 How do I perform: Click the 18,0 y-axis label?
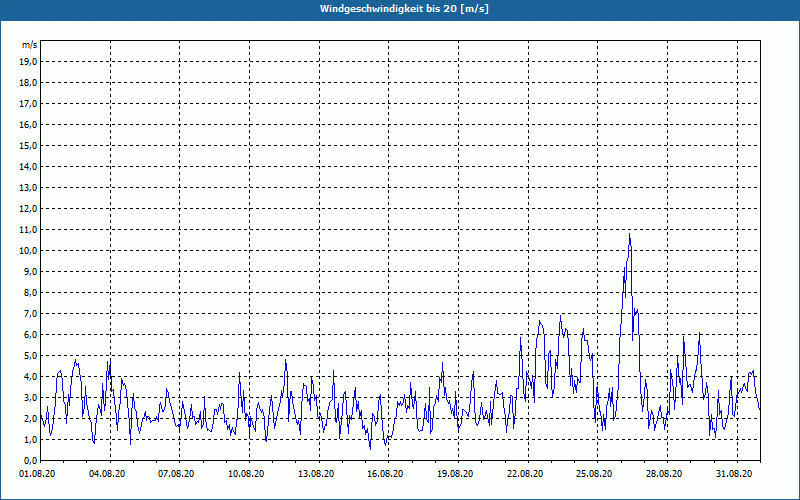click(28, 83)
